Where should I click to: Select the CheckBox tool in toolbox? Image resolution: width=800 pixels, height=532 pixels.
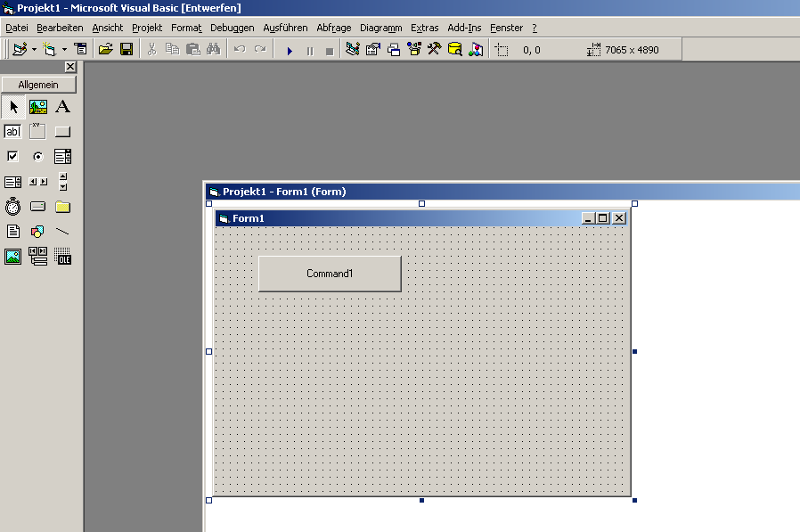(13, 156)
